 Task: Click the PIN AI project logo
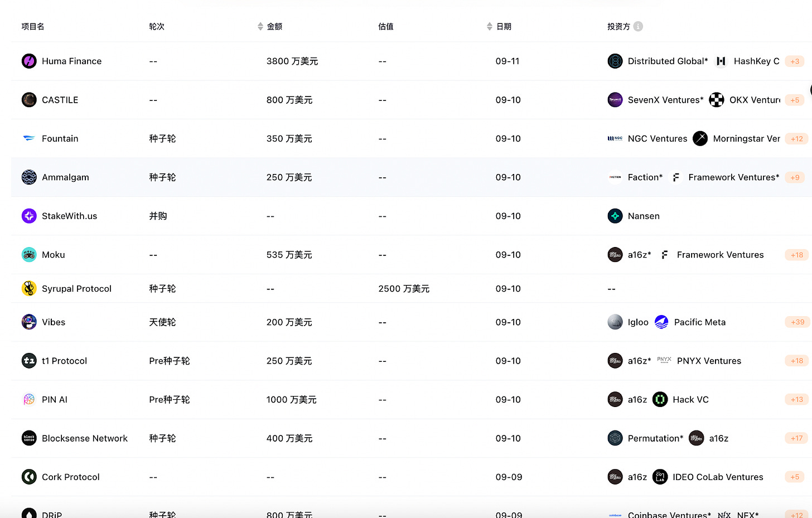(29, 399)
